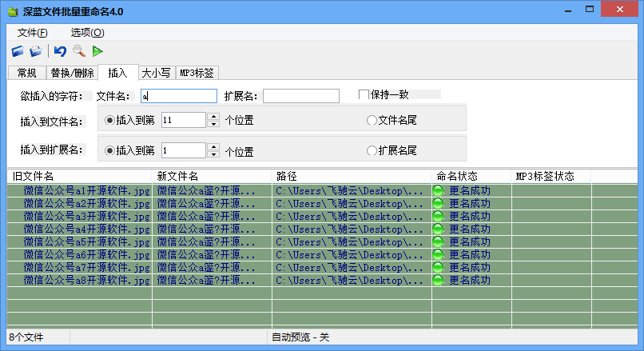Click the 新文件名 column header

pos(212,177)
